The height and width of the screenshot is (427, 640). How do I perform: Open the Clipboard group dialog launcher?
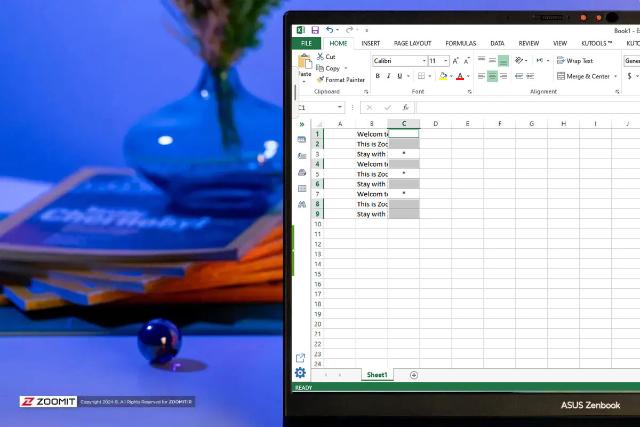coord(366,92)
